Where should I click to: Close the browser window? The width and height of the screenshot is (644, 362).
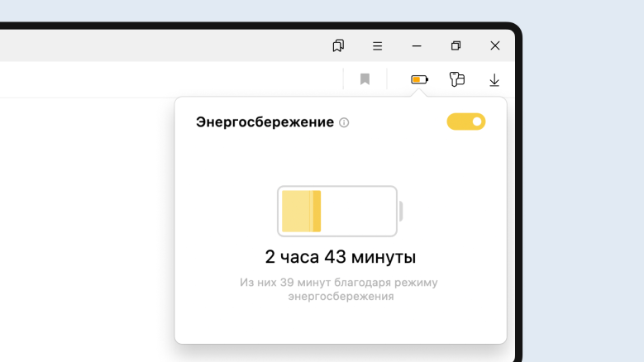[494, 45]
